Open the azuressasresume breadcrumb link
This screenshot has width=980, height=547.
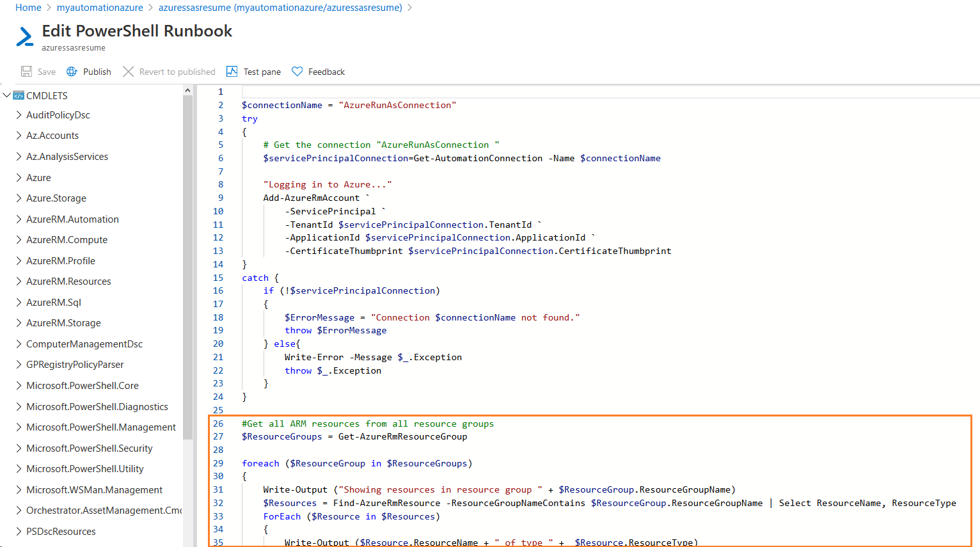tap(280, 8)
